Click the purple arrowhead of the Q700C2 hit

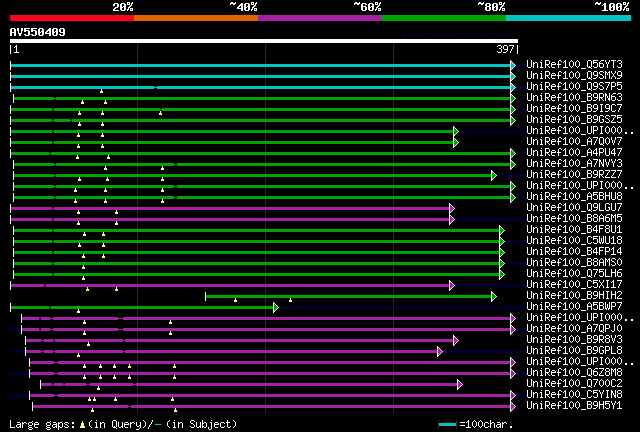(460, 385)
